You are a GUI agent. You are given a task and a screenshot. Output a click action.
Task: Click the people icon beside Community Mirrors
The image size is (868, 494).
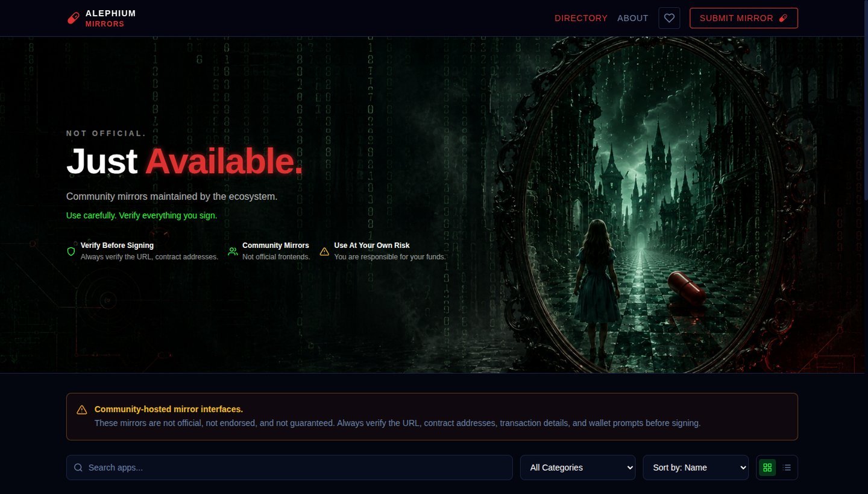(233, 251)
